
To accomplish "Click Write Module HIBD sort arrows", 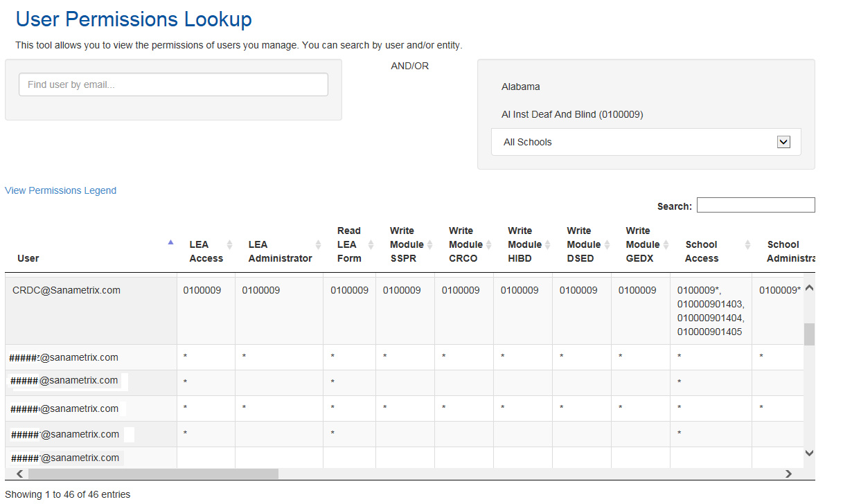I will click(x=547, y=244).
